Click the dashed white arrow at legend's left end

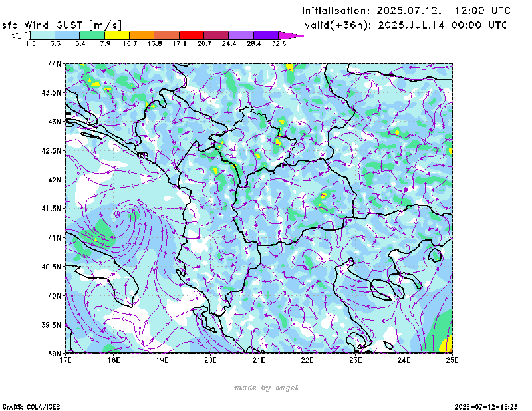[18, 35]
